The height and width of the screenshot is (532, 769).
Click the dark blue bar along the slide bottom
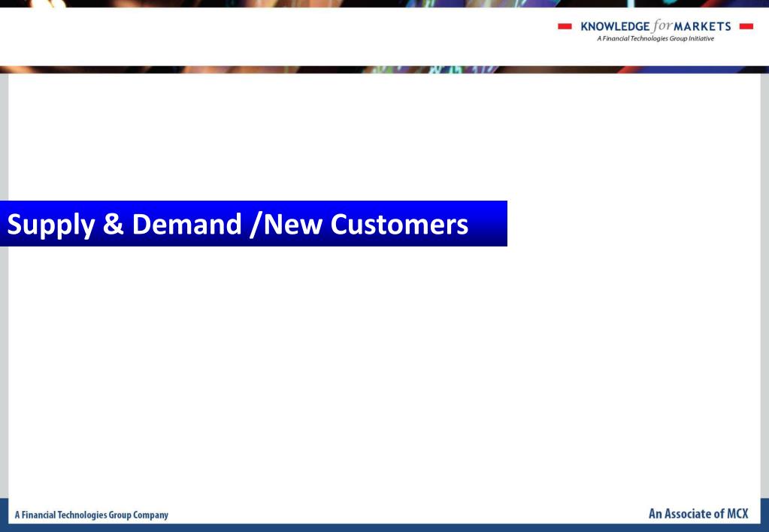click(385, 527)
